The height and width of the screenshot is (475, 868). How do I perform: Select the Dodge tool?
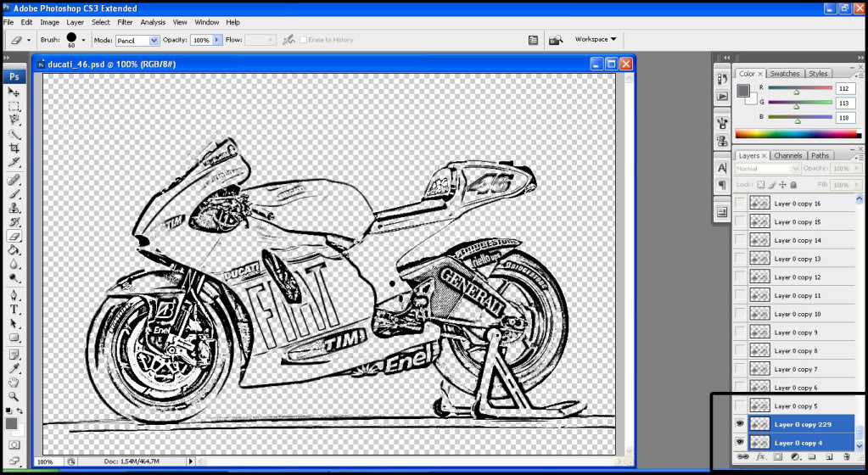pyautogui.click(x=14, y=278)
